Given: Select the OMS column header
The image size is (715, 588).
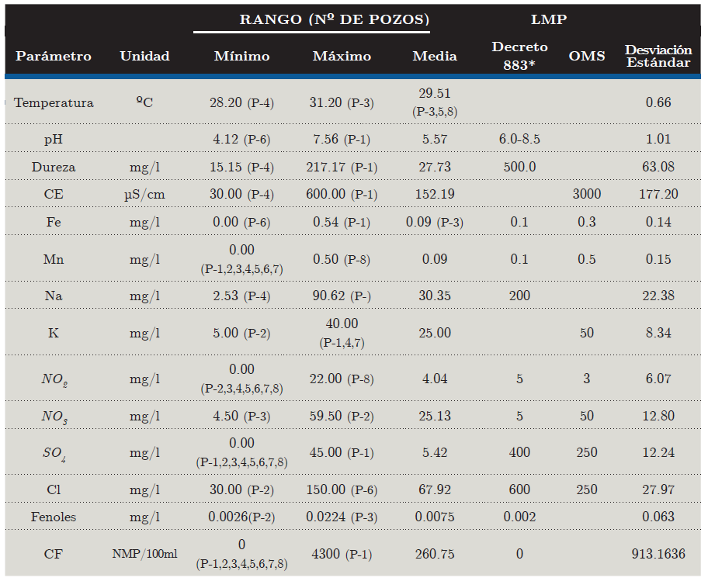Looking at the screenshot, I should 587,56.
